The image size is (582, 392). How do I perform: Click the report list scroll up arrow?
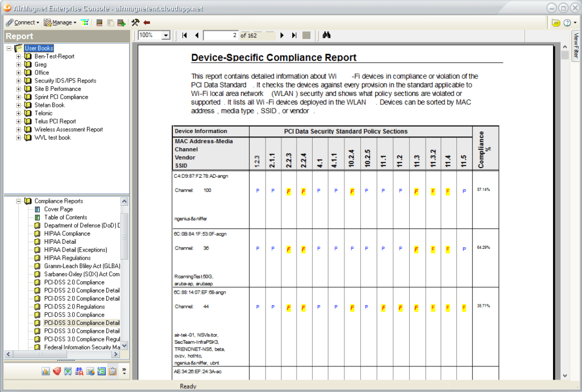tap(124, 201)
